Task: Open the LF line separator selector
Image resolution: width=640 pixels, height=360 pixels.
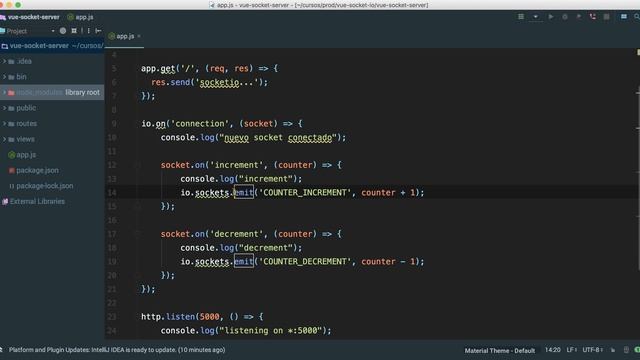Action: tap(571, 350)
